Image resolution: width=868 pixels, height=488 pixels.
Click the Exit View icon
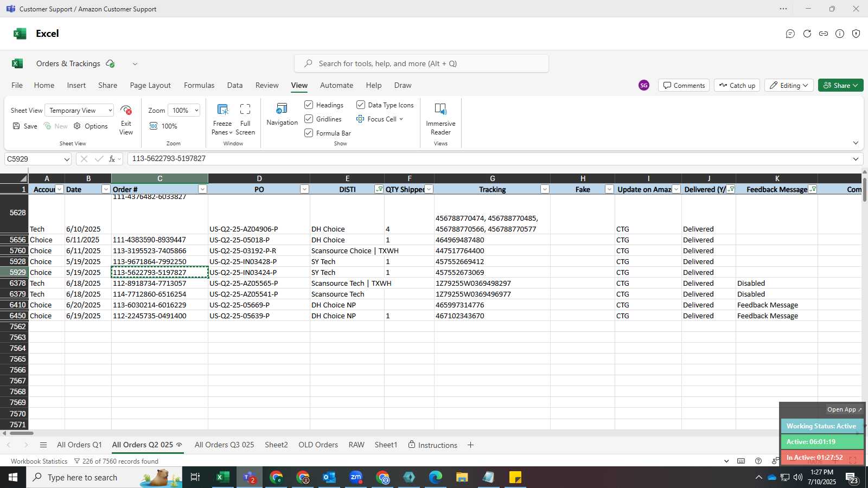(126, 111)
